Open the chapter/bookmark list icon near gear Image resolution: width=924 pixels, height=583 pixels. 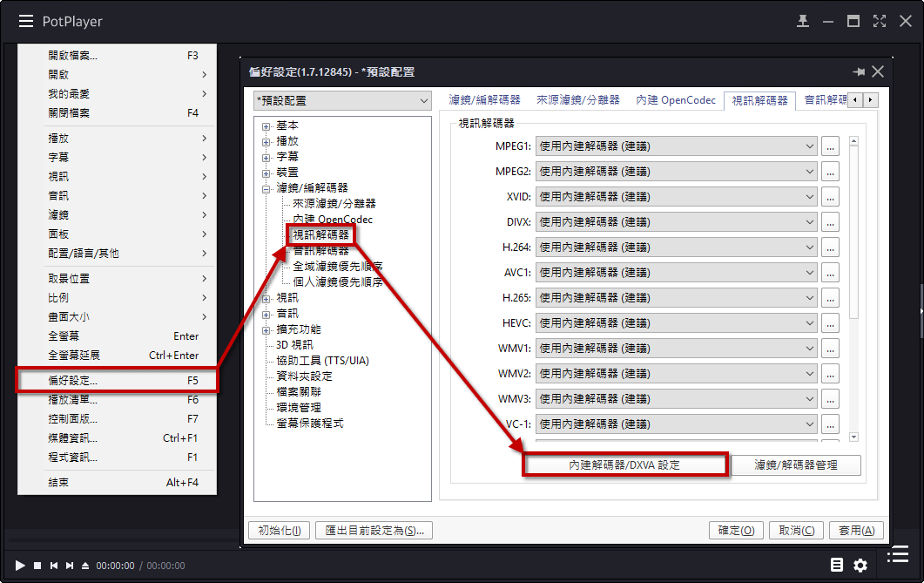pyautogui.click(x=837, y=565)
